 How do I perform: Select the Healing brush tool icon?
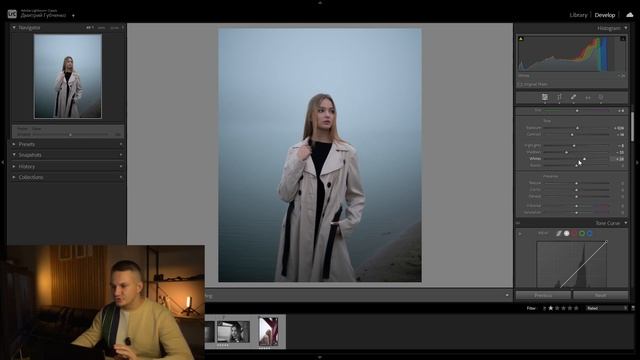573,97
